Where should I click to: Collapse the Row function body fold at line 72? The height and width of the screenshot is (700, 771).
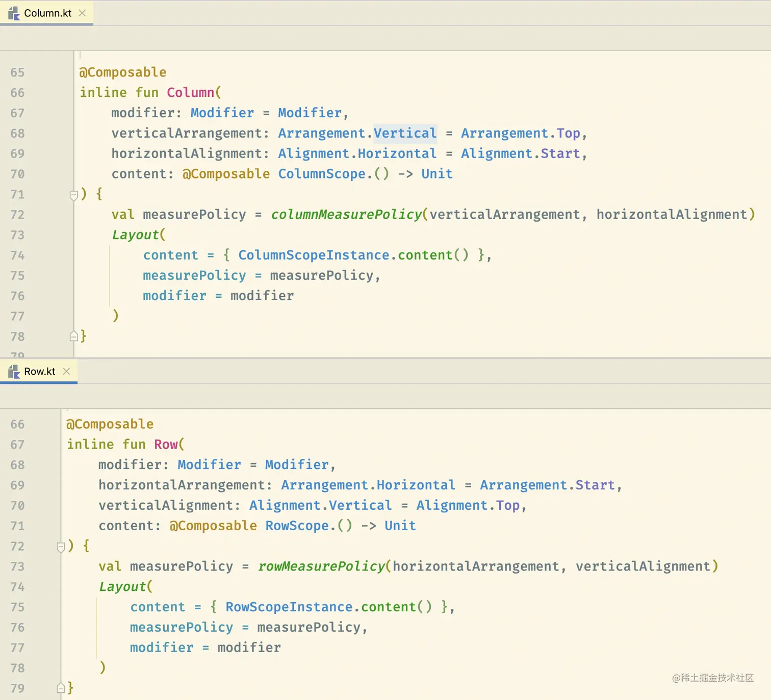[61, 547]
